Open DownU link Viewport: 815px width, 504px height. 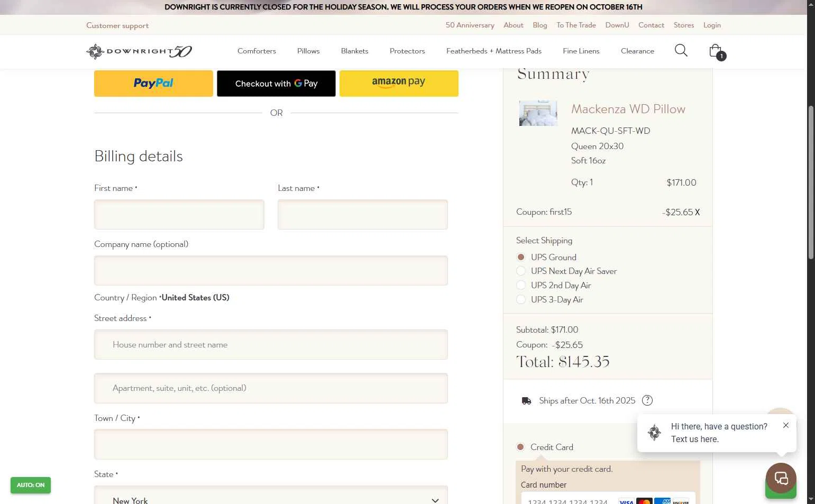pos(617,25)
